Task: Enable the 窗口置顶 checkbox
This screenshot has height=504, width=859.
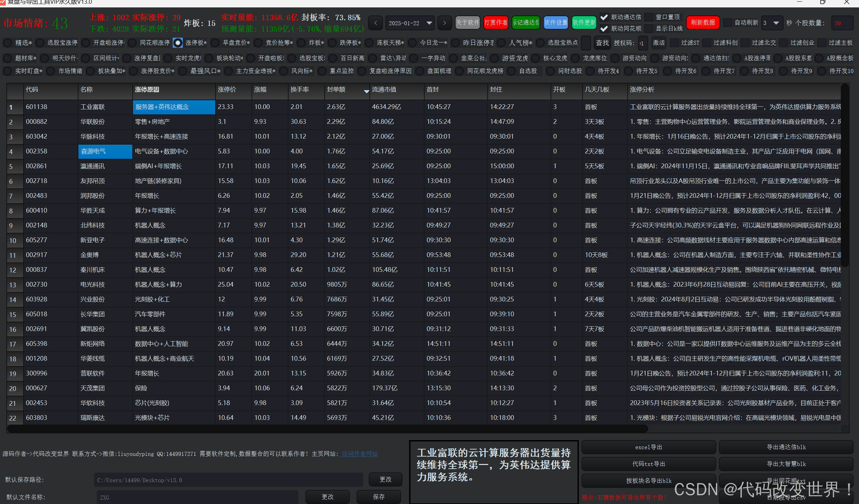Action: [x=649, y=17]
